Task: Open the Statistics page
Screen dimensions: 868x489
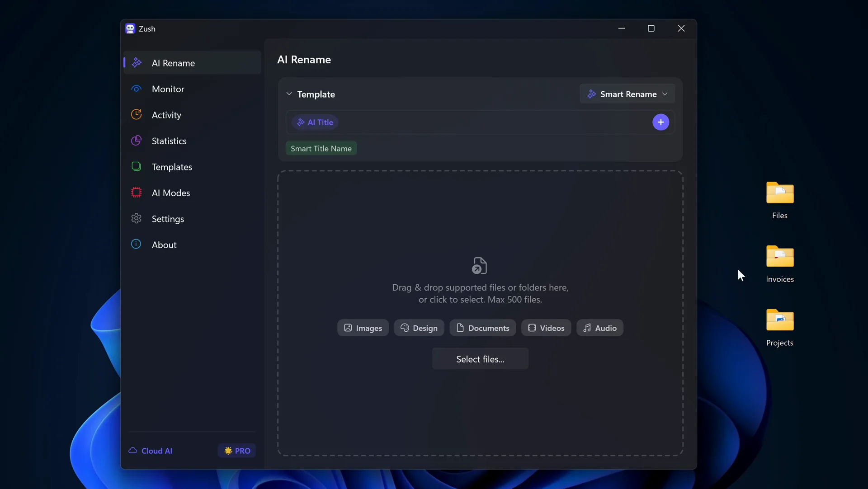Action: tap(192, 141)
